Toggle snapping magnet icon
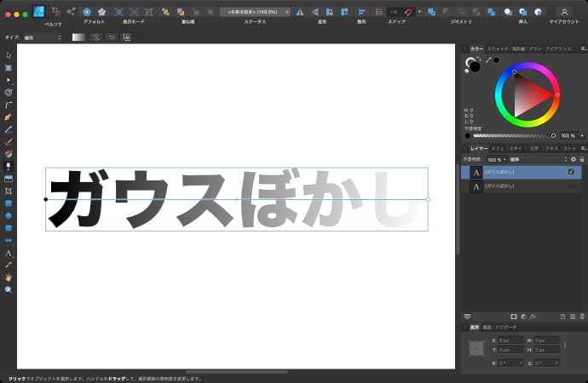Image resolution: width=588 pixels, height=383 pixels. coord(408,12)
